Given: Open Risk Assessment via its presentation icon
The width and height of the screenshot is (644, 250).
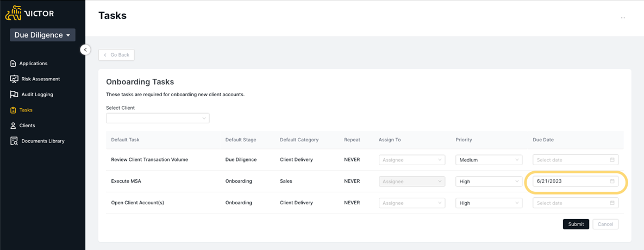Looking at the screenshot, I should pos(14,79).
